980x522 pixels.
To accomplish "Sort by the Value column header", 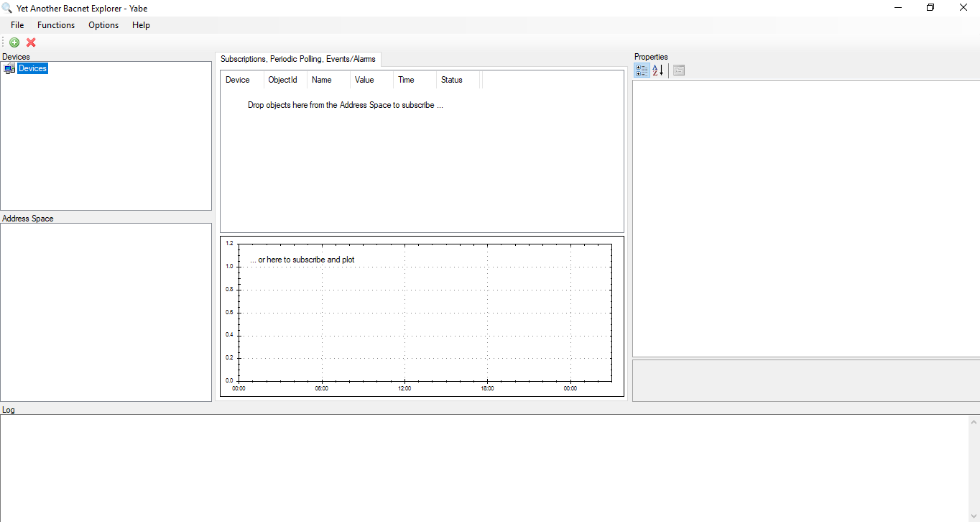I will pyautogui.click(x=364, y=80).
